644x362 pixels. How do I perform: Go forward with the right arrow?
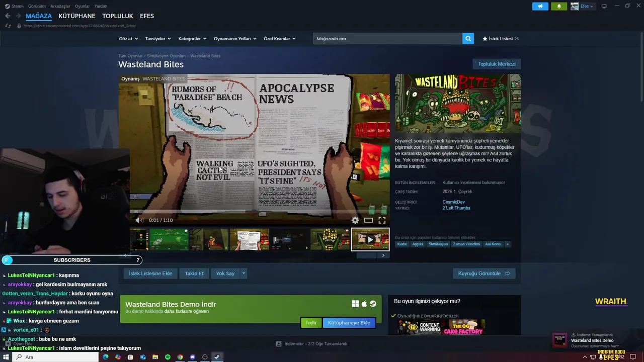[18, 16]
